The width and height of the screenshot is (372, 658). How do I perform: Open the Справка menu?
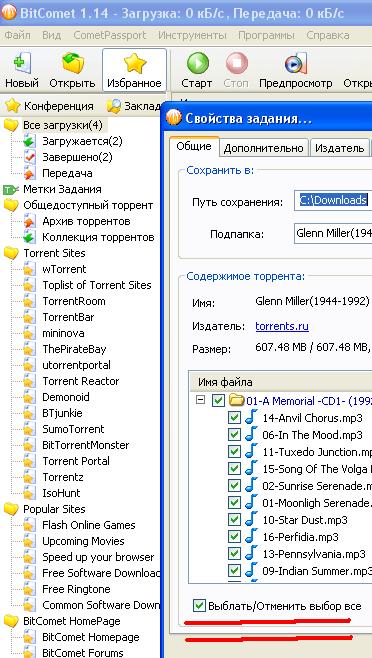pos(328,35)
